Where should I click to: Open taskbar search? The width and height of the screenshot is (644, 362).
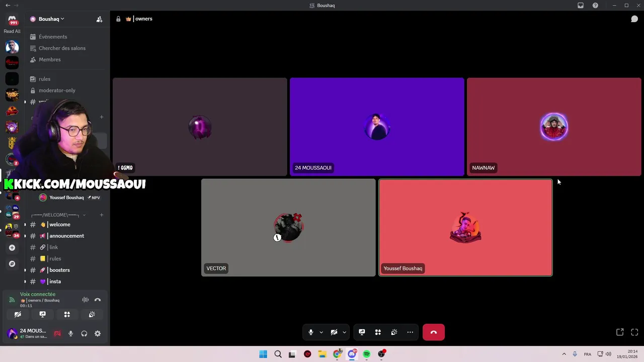click(x=278, y=354)
